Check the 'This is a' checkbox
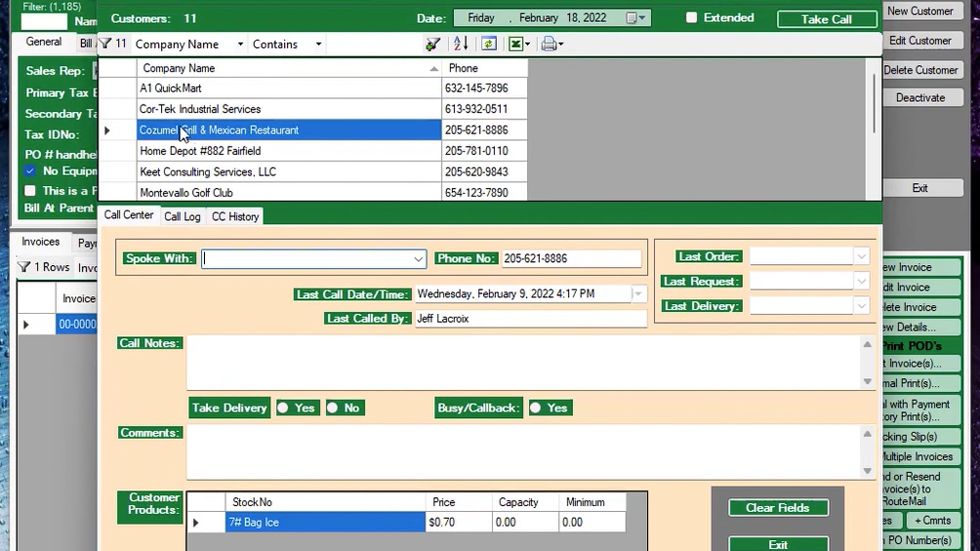980x551 pixels. [30, 191]
